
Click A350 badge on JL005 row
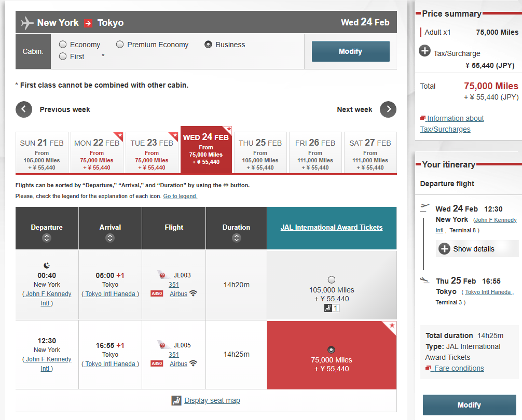(x=157, y=363)
